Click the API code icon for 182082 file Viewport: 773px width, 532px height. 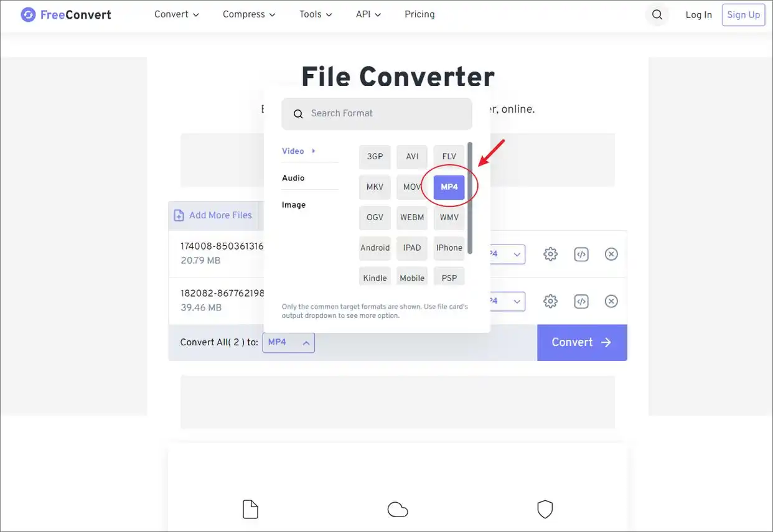click(581, 301)
